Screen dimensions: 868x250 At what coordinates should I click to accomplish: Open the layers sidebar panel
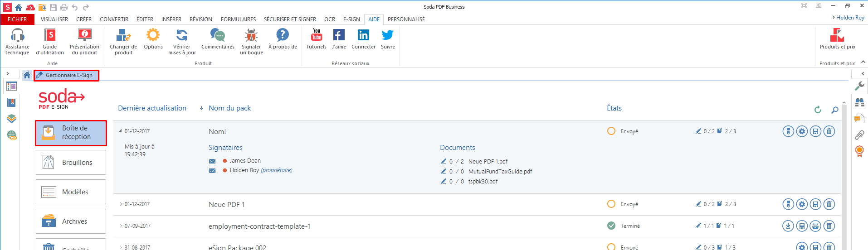pyautogui.click(x=12, y=119)
